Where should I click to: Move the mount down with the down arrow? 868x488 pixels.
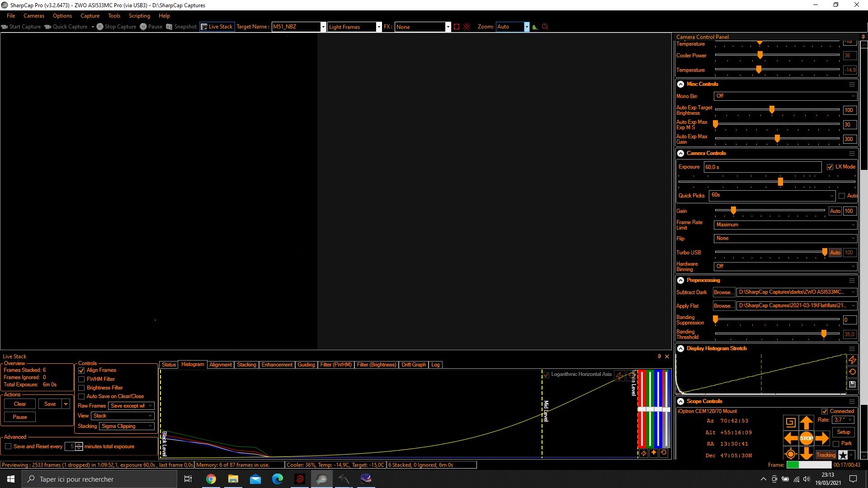click(807, 453)
